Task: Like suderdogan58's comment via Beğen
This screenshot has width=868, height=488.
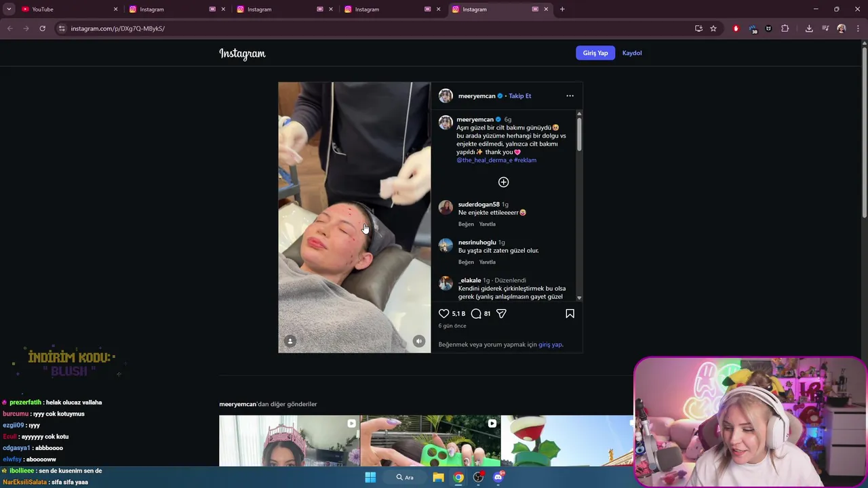Action: 466,224
